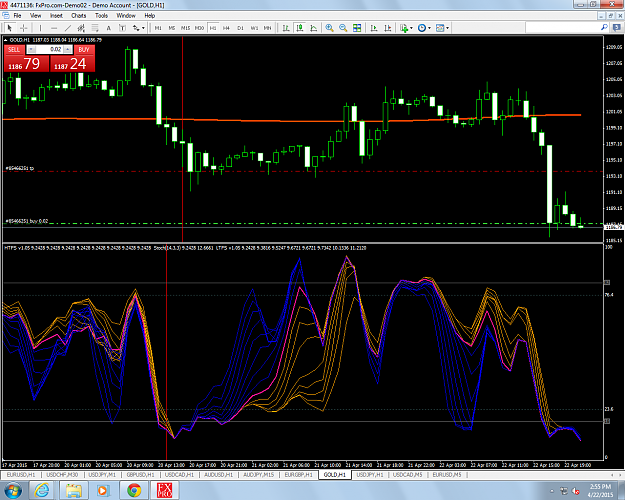Switch to USDJPY,M1 chart tab

pos(102,475)
